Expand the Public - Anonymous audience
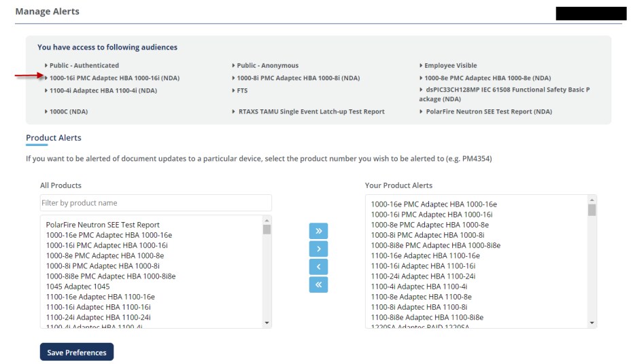 (267, 66)
